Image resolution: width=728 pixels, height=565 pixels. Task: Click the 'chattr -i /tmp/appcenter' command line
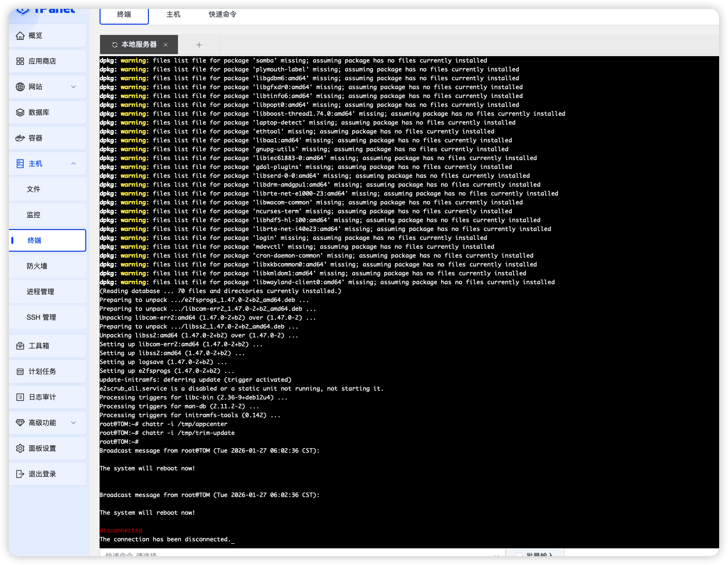[164, 424]
